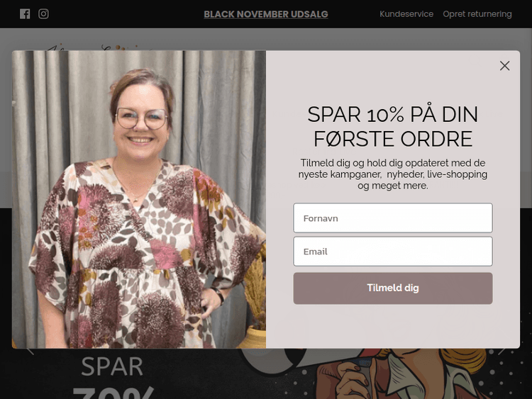This screenshot has width=532, height=399.
Task: Open the Facebook page icon
Action: pos(25,14)
